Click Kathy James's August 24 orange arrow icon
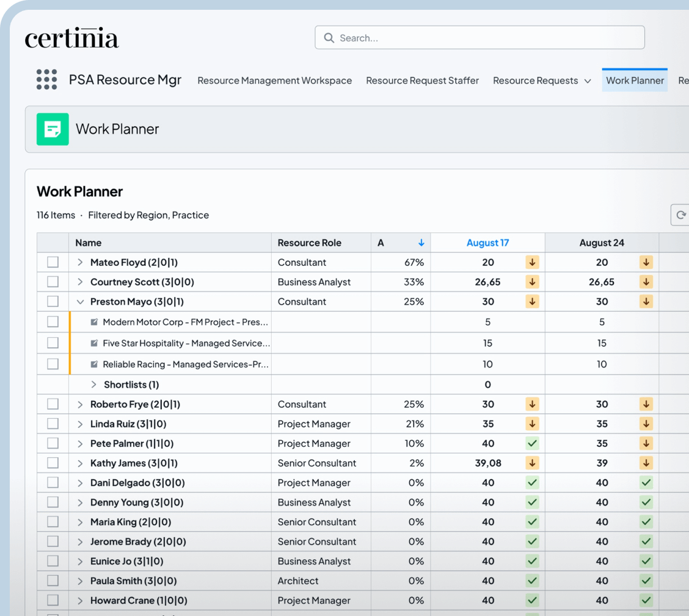 pyautogui.click(x=646, y=463)
